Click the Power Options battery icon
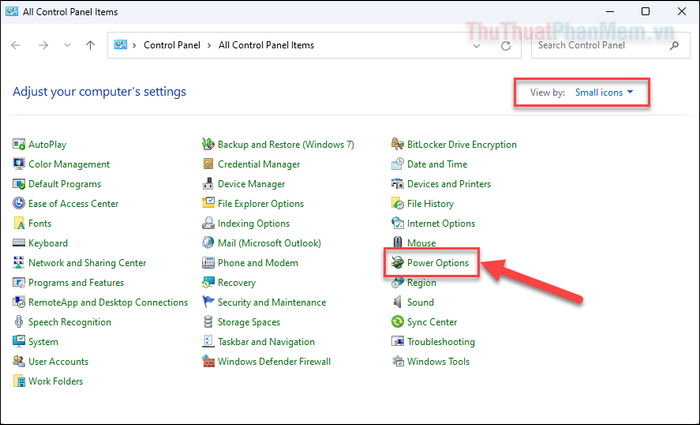Screen dimensions: 700x425 398,263
